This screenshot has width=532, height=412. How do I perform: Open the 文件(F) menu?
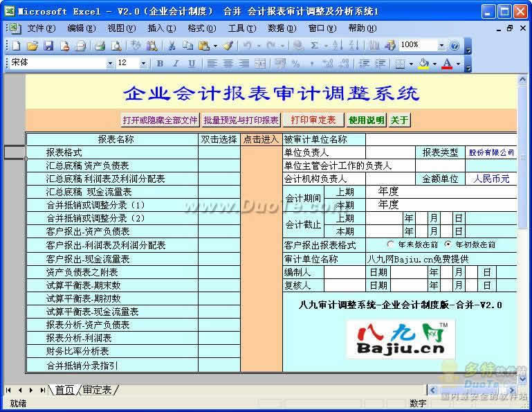pyautogui.click(x=41, y=28)
